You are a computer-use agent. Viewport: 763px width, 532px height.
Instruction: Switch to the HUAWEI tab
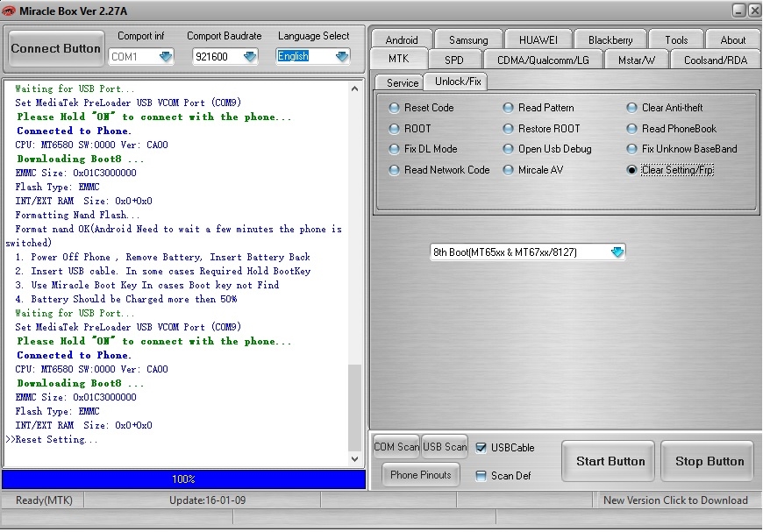pyautogui.click(x=538, y=39)
